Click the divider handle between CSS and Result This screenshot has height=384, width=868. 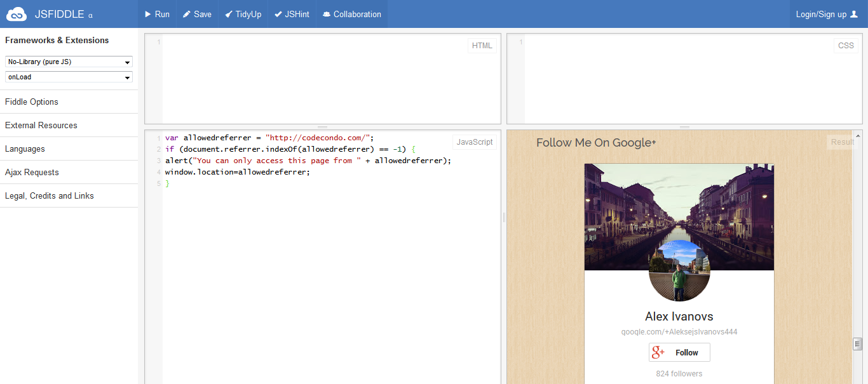coord(684,127)
